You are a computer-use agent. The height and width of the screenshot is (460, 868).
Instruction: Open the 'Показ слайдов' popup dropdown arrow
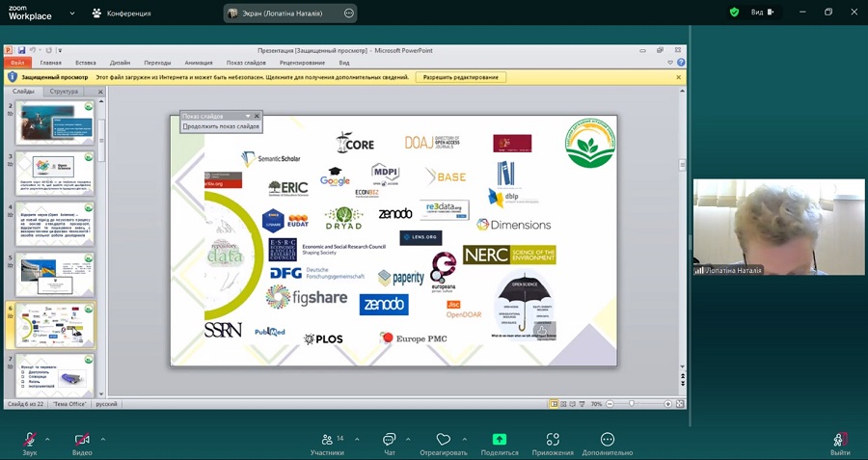(248, 117)
